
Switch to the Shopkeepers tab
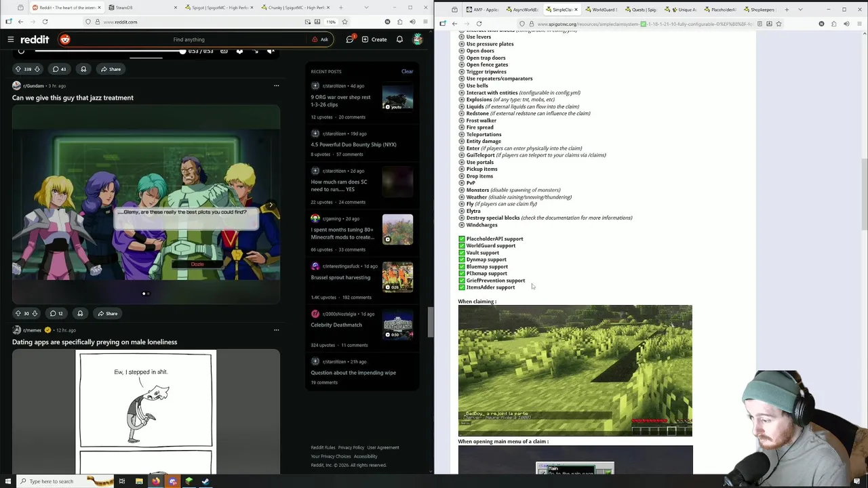click(x=760, y=9)
